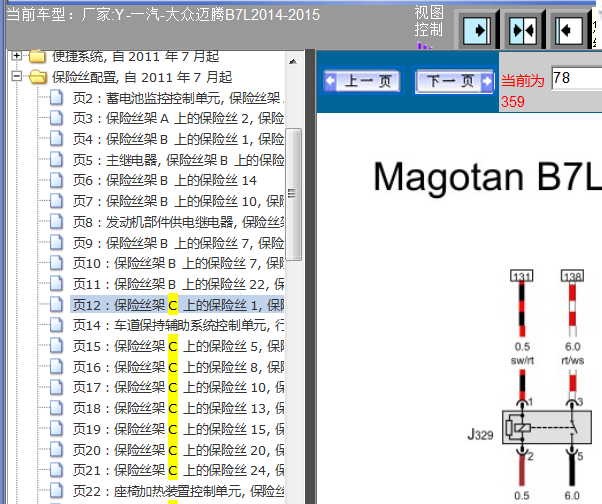Open 页17: 保险丝架 C 上的保险丝 10 entry

click(x=179, y=388)
